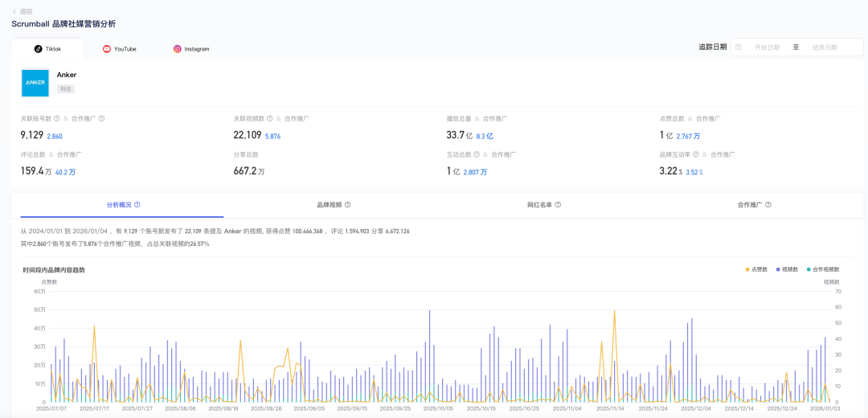Click the back arrow next to 返回
The width and height of the screenshot is (868, 418).
(14, 11)
